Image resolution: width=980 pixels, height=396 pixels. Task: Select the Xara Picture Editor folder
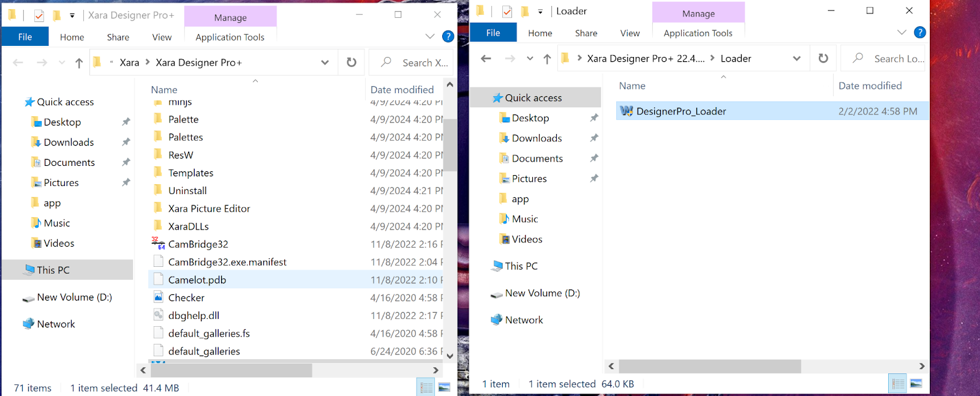point(209,209)
